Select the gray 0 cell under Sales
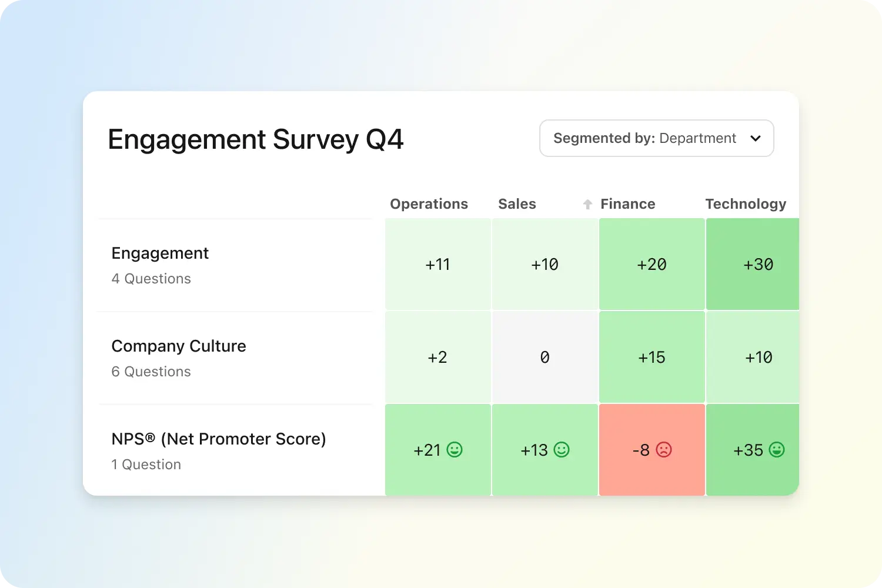Viewport: 882px width, 588px height. click(545, 357)
